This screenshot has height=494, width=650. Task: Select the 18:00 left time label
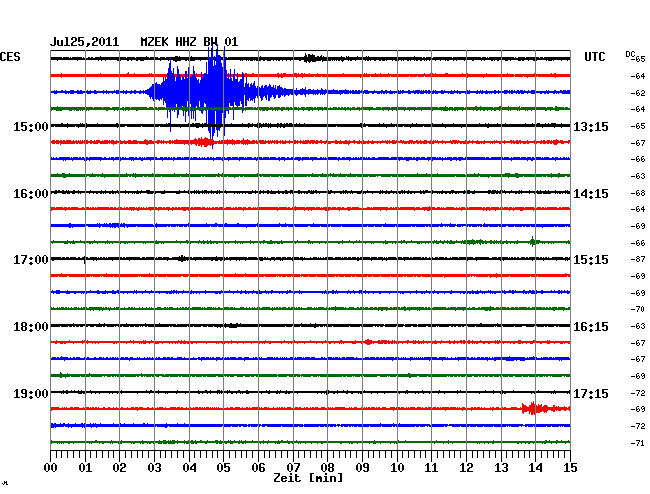[x=31, y=327]
